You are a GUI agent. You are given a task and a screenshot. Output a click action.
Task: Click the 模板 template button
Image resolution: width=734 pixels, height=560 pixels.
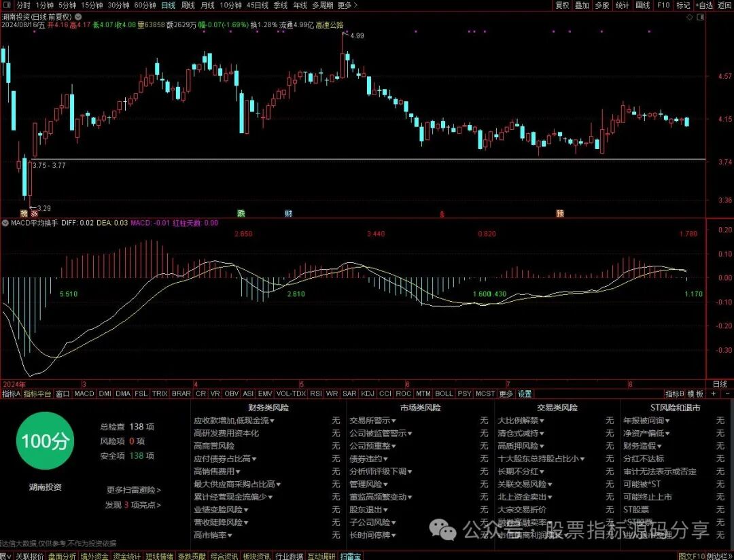(696, 393)
